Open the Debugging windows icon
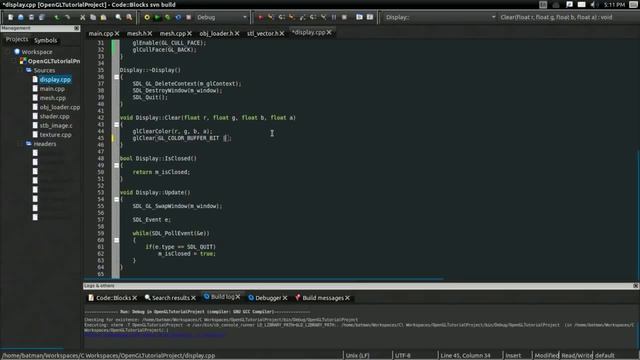 tap(359, 17)
